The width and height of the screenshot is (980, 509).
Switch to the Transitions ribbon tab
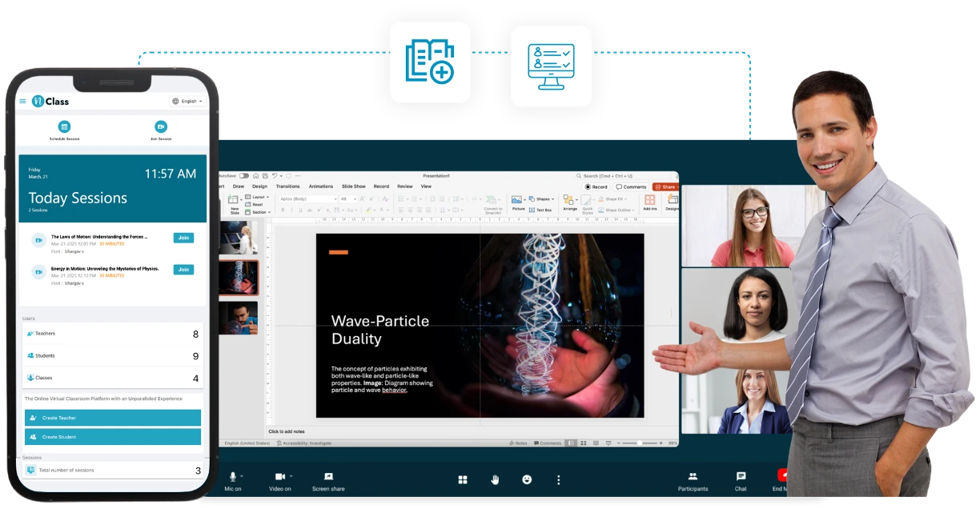pos(287,186)
